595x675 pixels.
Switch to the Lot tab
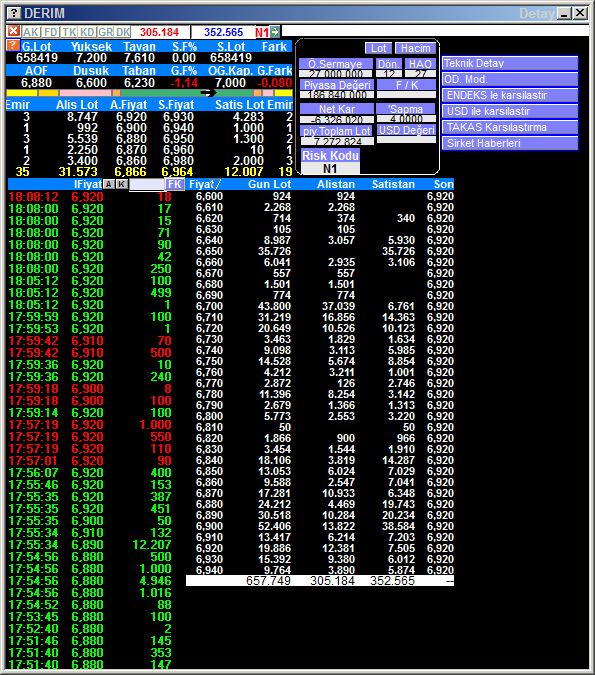[x=378, y=48]
